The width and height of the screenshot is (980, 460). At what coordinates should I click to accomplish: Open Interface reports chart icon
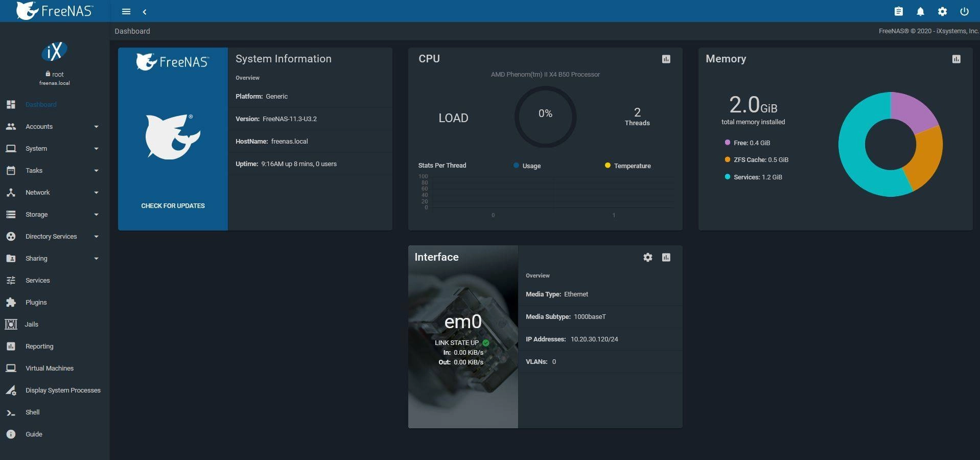(666, 257)
